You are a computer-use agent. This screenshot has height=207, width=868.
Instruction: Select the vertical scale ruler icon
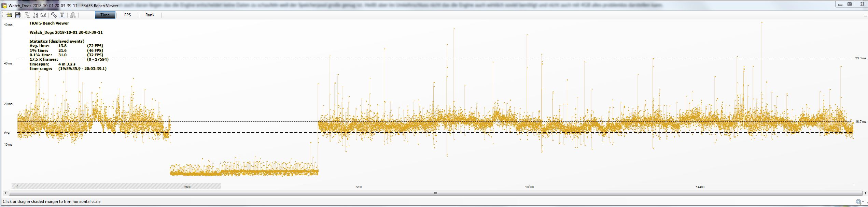[36, 15]
